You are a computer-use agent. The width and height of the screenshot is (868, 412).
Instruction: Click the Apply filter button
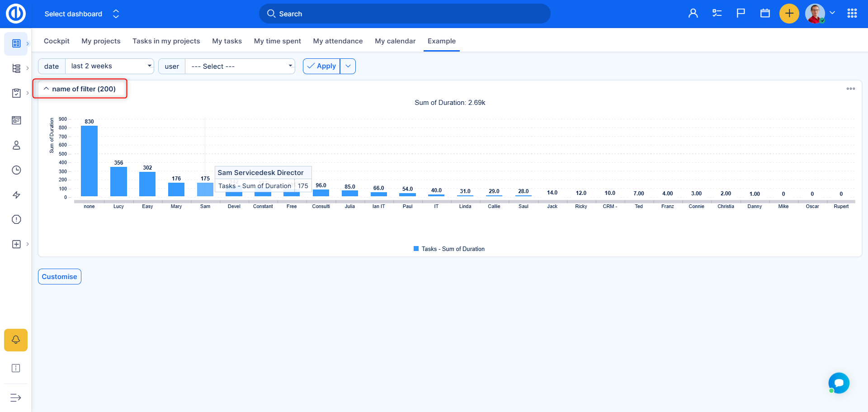[321, 66]
